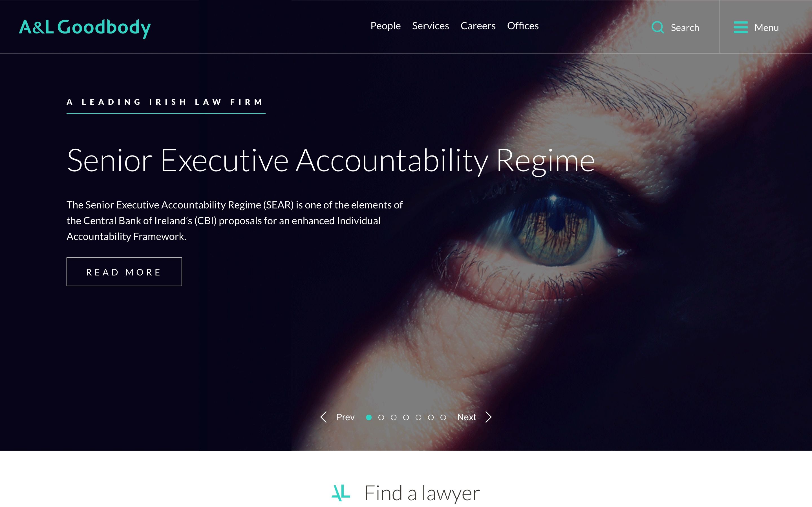Select the fourth carousel slide dot

point(406,417)
